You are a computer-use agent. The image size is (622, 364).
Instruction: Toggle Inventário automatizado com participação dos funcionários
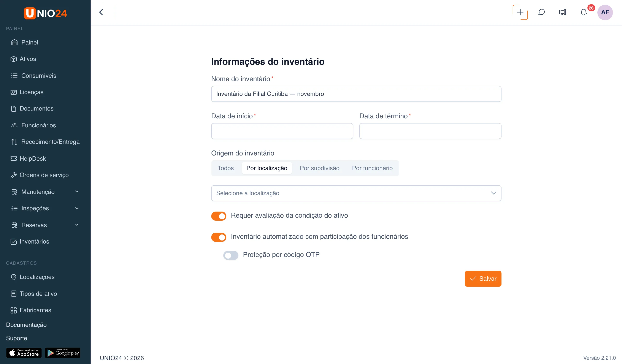[x=219, y=237]
